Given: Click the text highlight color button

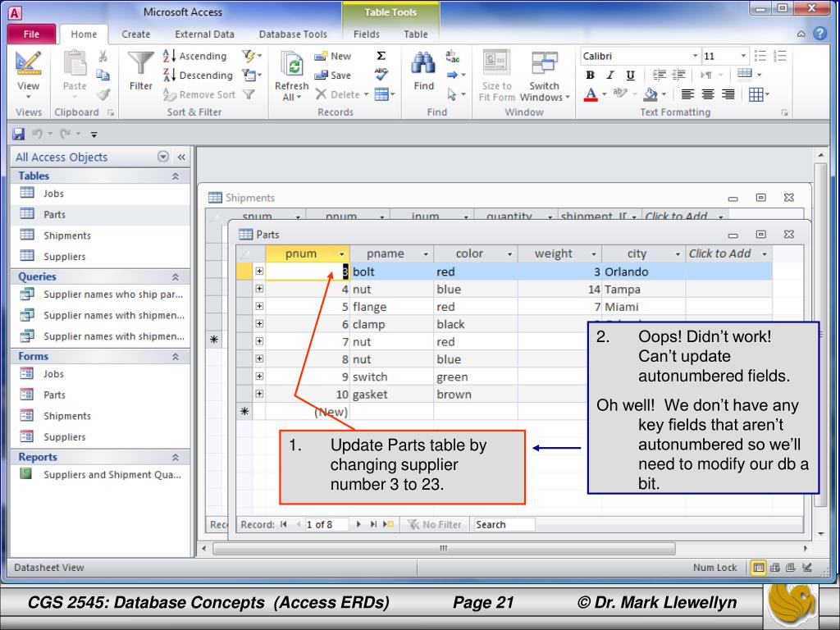Looking at the screenshot, I should pos(620,94).
